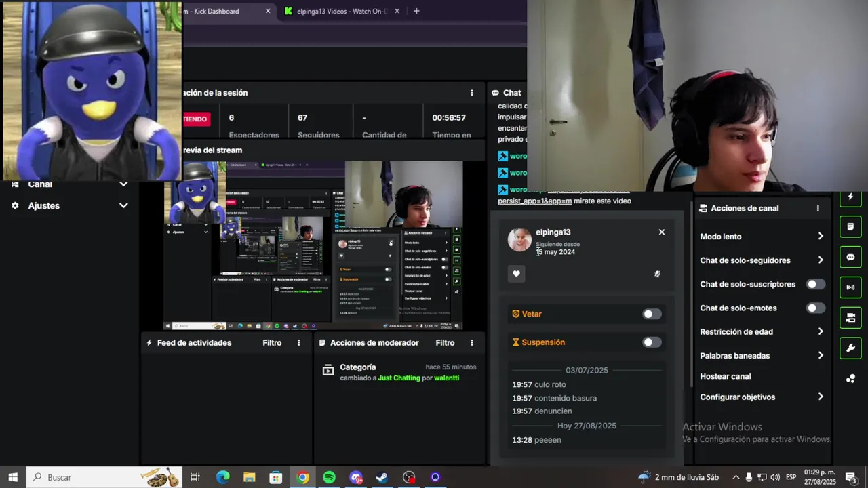Click Hostear canal action
Viewport: 868px width, 488px height.
coord(725,376)
